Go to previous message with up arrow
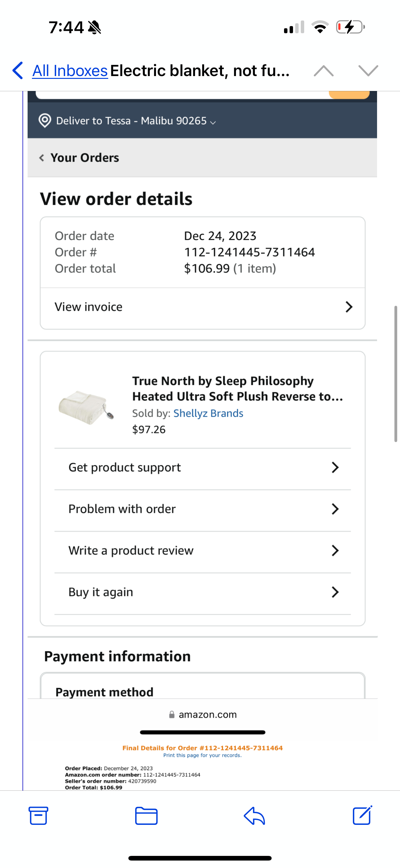400x868 pixels. tap(324, 71)
